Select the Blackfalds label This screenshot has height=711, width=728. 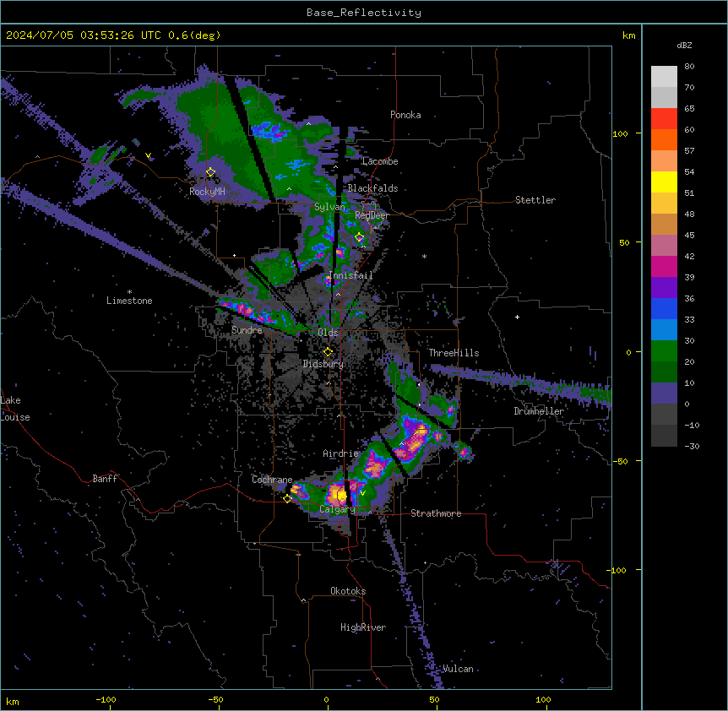pos(372,188)
